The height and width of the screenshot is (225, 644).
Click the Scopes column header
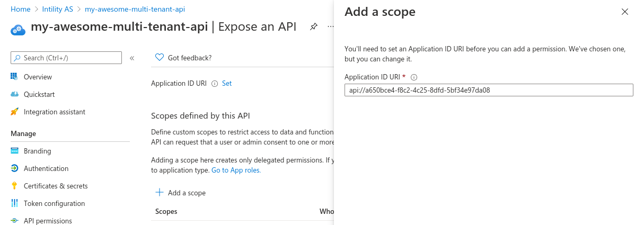pyautogui.click(x=166, y=211)
